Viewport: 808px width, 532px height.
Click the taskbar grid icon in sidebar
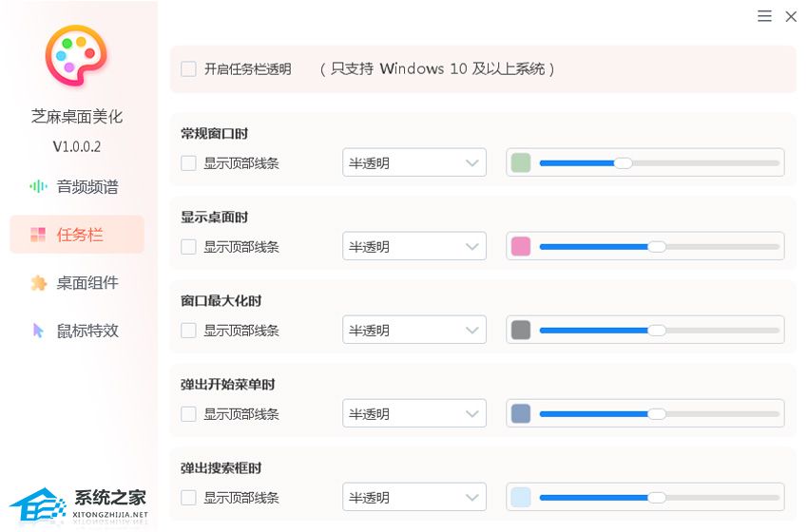[38, 235]
